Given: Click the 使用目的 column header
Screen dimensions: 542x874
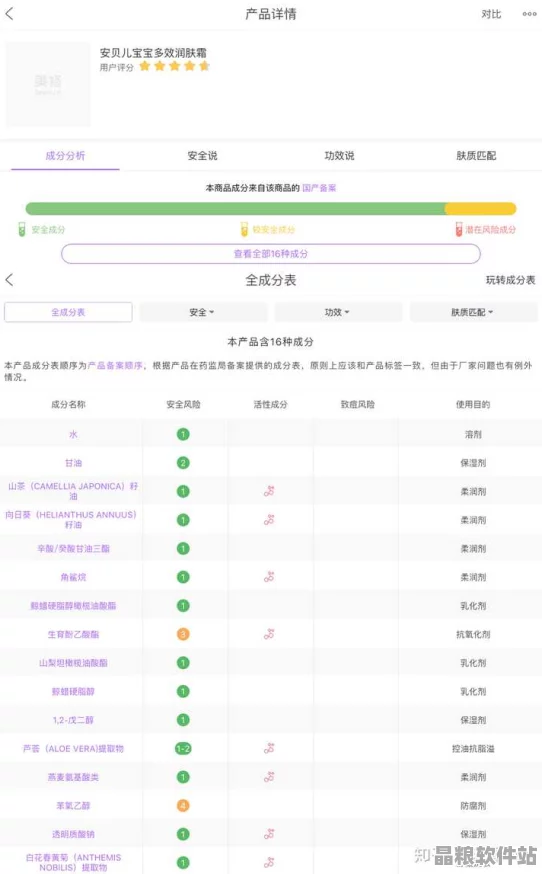Looking at the screenshot, I should point(473,404).
